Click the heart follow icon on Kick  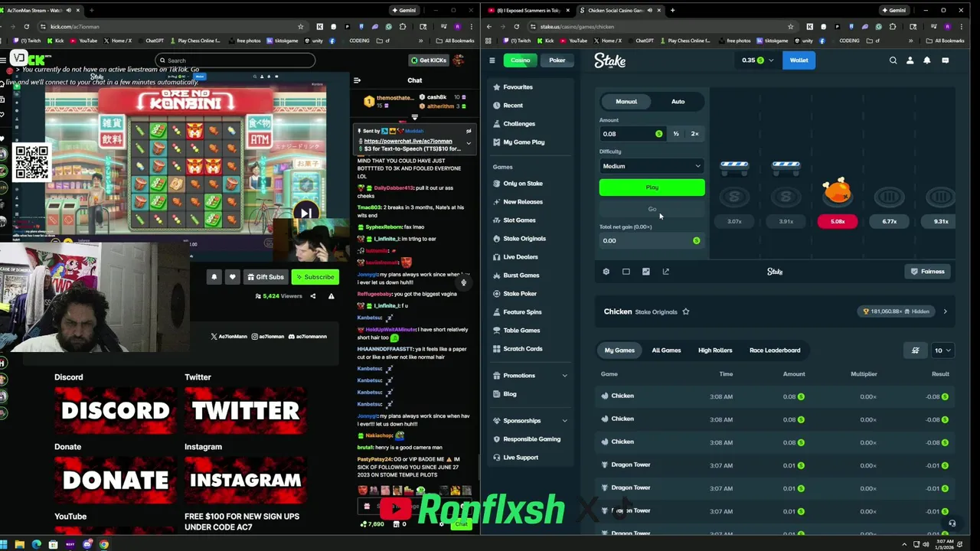point(232,277)
